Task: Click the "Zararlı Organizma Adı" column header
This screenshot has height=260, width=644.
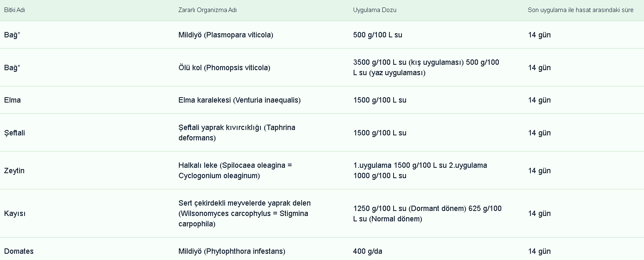Action: pyautogui.click(x=208, y=10)
